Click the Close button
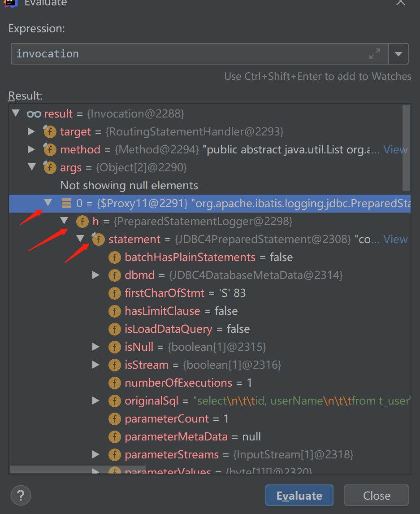This screenshot has height=514, width=420. (x=377, y=495)
